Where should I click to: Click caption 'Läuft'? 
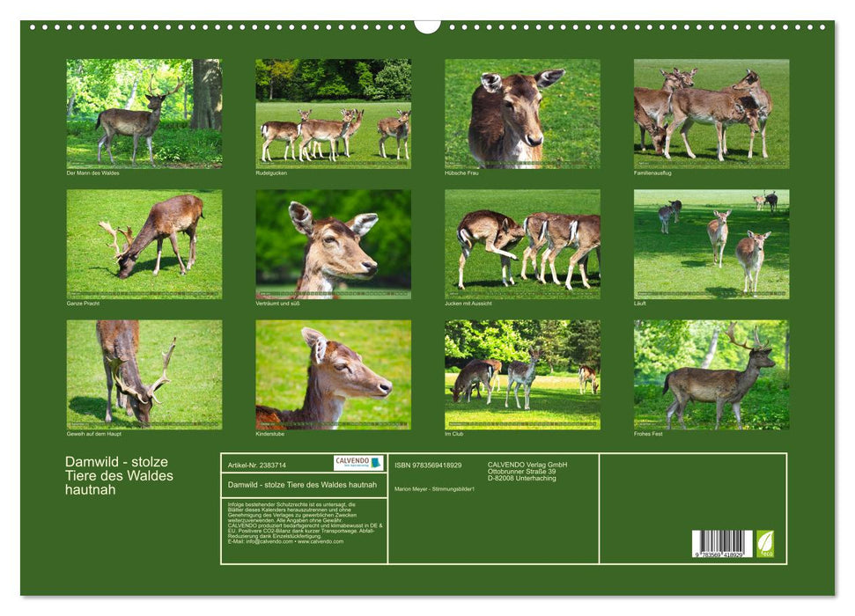[x=640, y=303]
